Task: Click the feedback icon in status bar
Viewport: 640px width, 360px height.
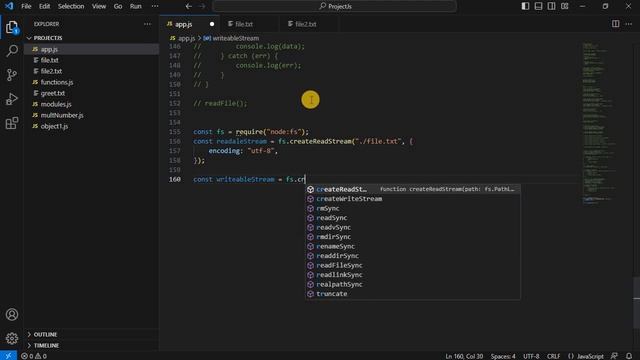Action: (x=614, y=356)
